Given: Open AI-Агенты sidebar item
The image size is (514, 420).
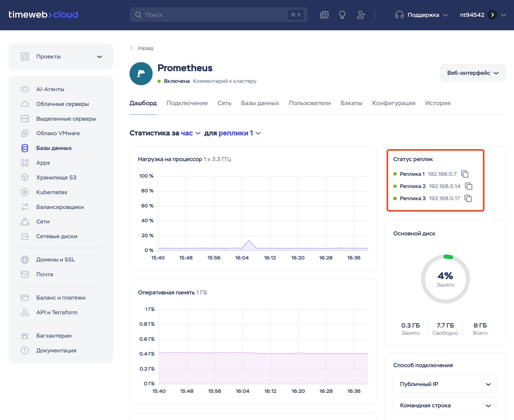Looking at the screenshot, I should (x=50, y=89).
